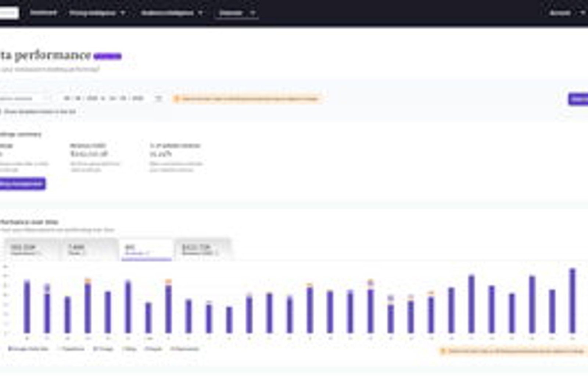Open the Dashboard navigation item
Viewport: 588px width, 379px height.
[x=43, y=13]
